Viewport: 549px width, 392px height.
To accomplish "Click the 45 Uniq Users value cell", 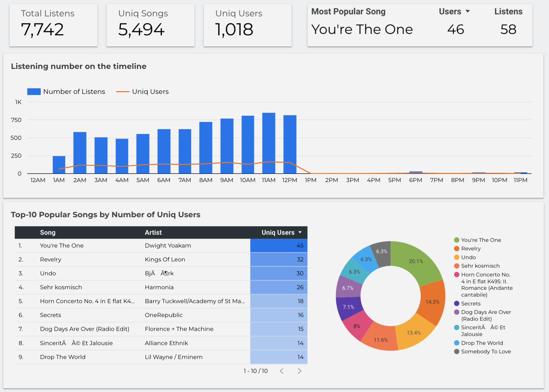I will tap(279, 246).
